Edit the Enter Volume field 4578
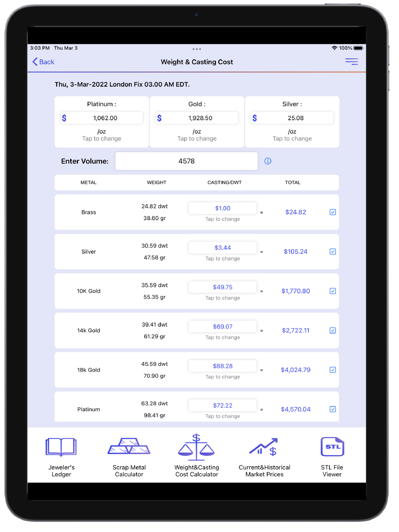399x532 pixels. click(186, 161)
